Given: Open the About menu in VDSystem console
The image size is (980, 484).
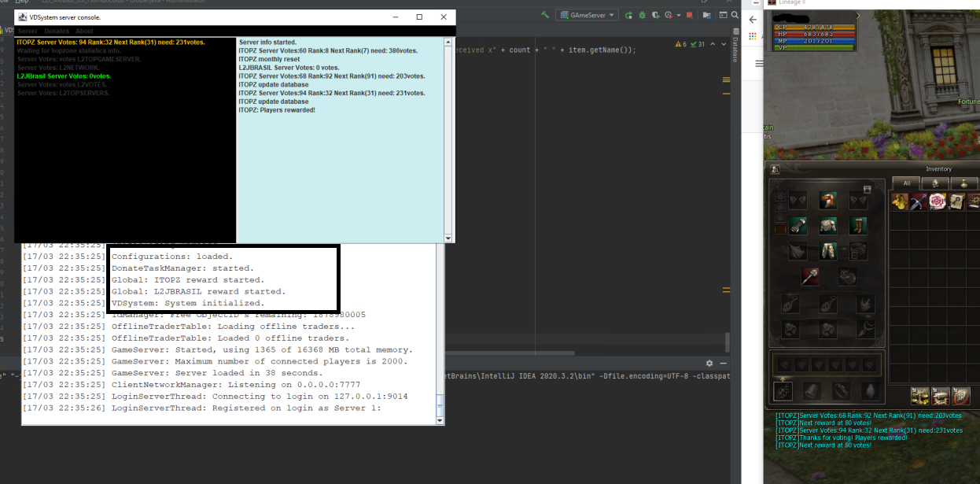Looking at the screenshot, I should 84,31.
